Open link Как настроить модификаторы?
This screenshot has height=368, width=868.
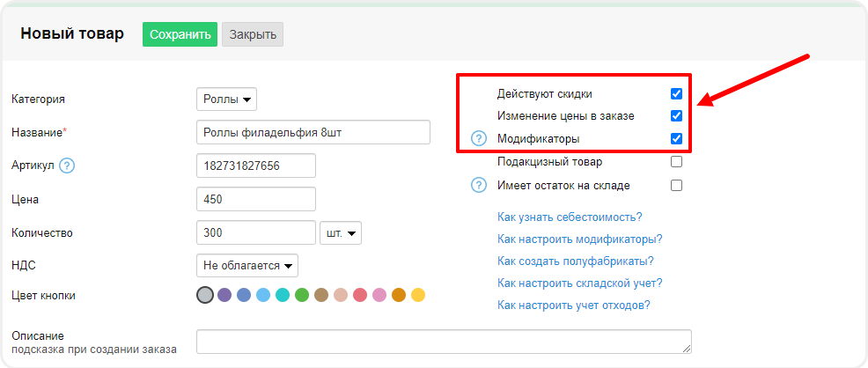579,239
